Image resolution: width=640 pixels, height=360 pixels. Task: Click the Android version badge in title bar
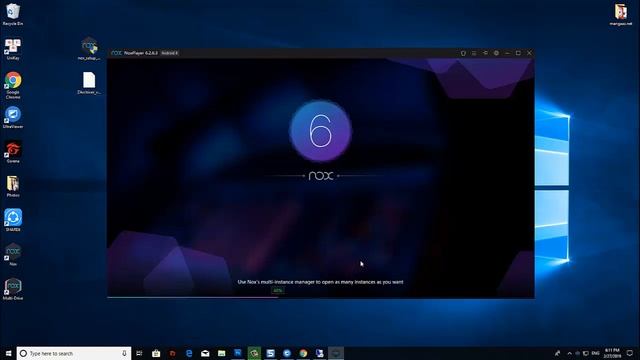pyautogui.click(x=169, y=53)
